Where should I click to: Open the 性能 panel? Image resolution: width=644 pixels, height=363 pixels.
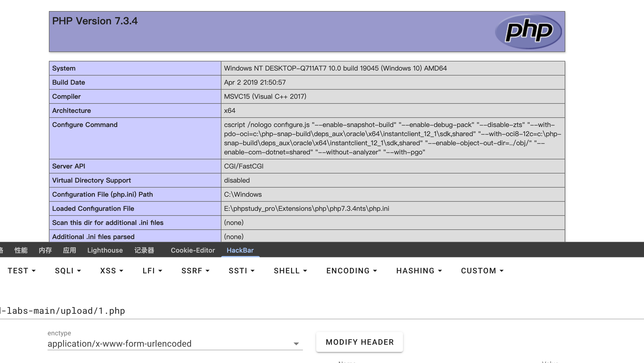pos(21,250)
